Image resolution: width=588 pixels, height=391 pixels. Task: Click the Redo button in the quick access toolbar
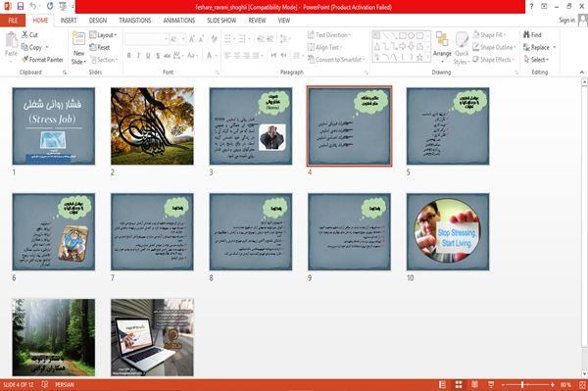pos(50,7)
